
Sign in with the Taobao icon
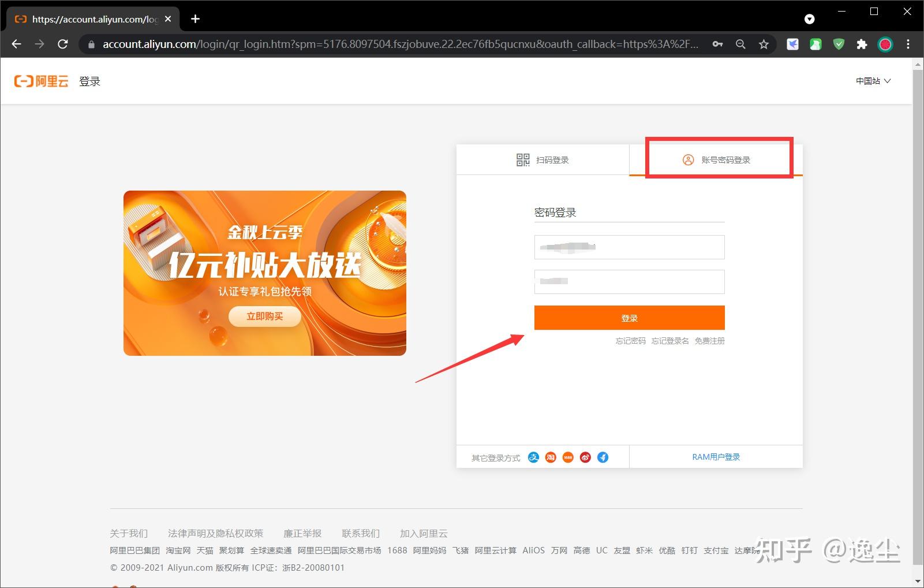click(551, 457)
